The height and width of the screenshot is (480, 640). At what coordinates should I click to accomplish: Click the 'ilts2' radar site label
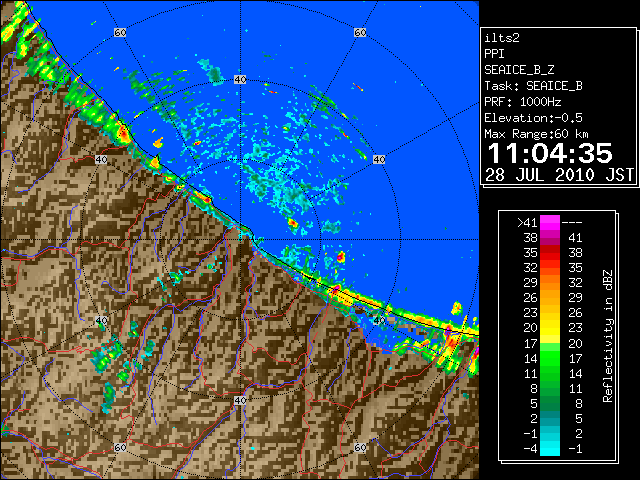tap(502, 38)
